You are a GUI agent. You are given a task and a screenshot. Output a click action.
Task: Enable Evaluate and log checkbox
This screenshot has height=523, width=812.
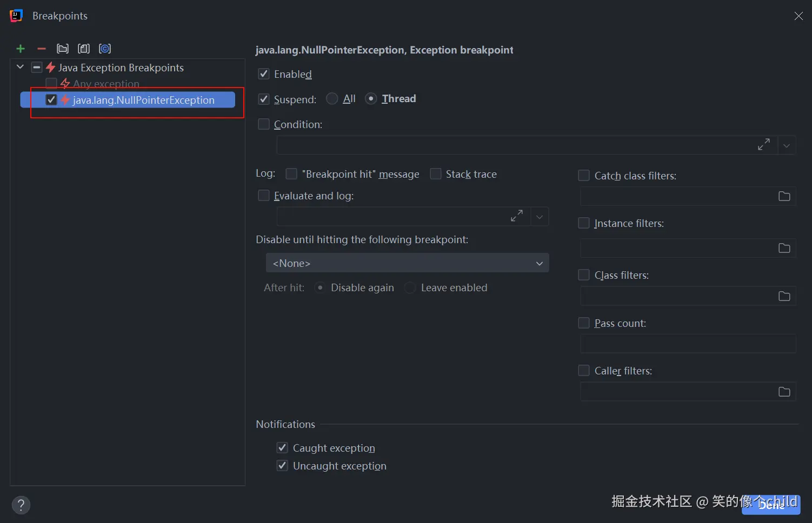pos(264,196)
